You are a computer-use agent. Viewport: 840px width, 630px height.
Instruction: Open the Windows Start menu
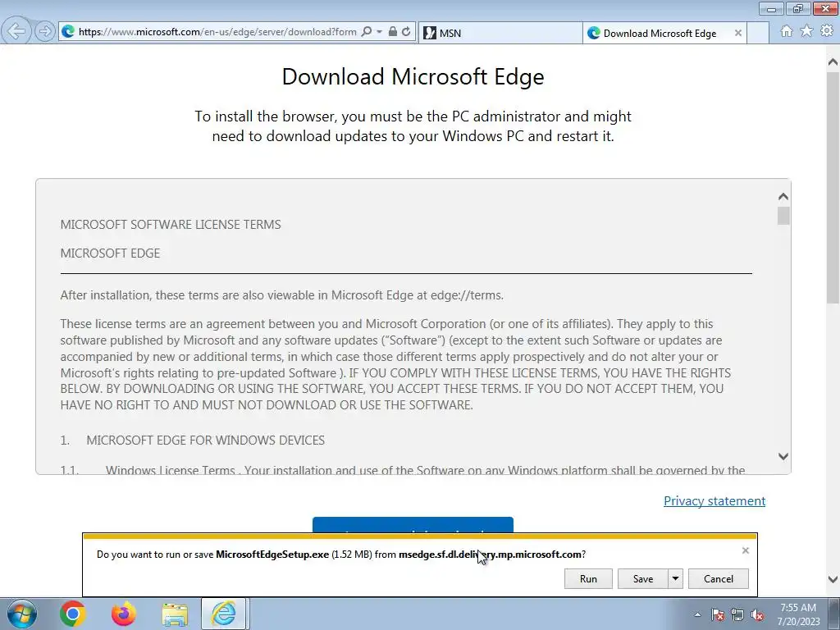[21, 614]
